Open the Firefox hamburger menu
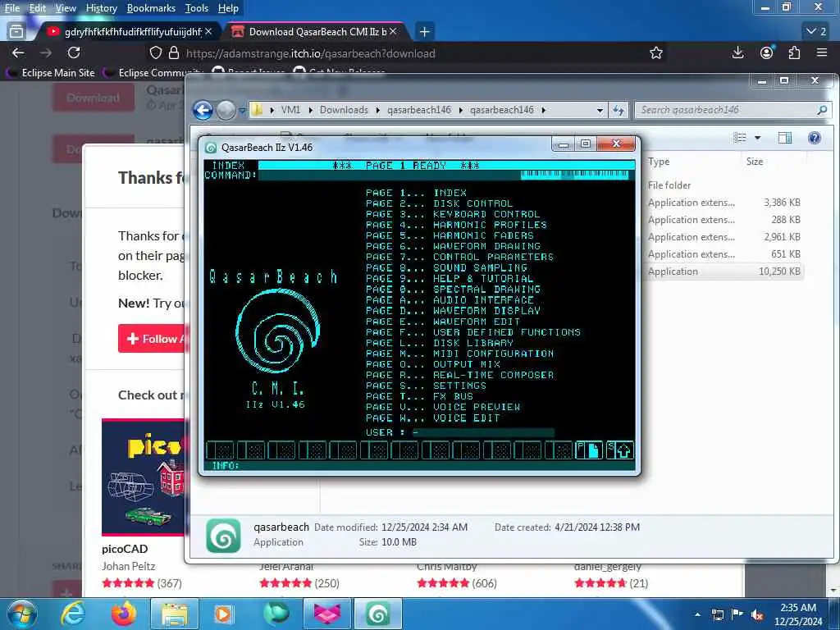 click(x=822, y=52)
